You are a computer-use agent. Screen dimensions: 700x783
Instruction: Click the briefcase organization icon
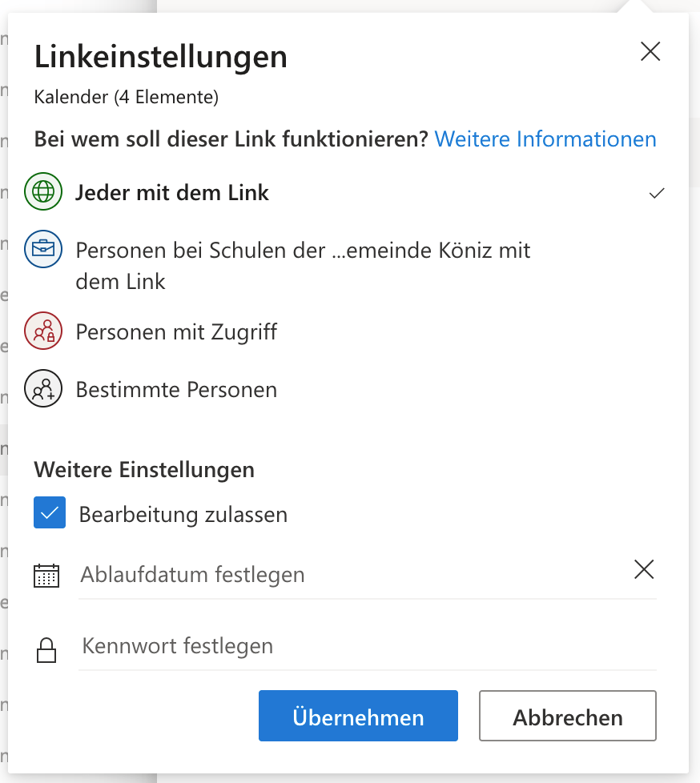pos(43,250)
